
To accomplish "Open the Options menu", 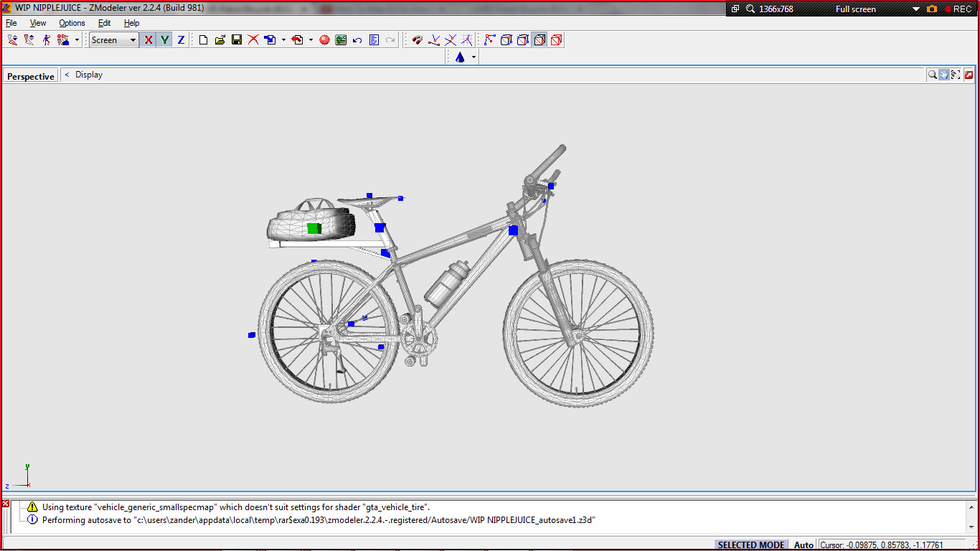I will [72, 23].
